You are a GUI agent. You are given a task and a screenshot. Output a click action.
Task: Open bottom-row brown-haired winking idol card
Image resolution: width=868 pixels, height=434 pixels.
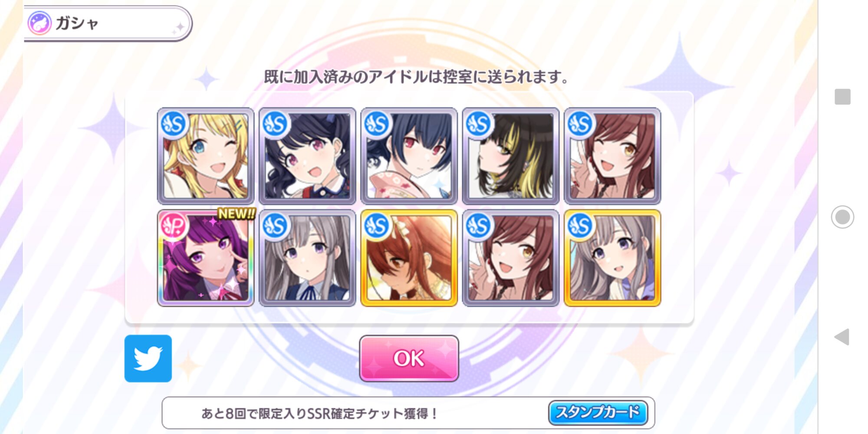click(x=511, y=258)
